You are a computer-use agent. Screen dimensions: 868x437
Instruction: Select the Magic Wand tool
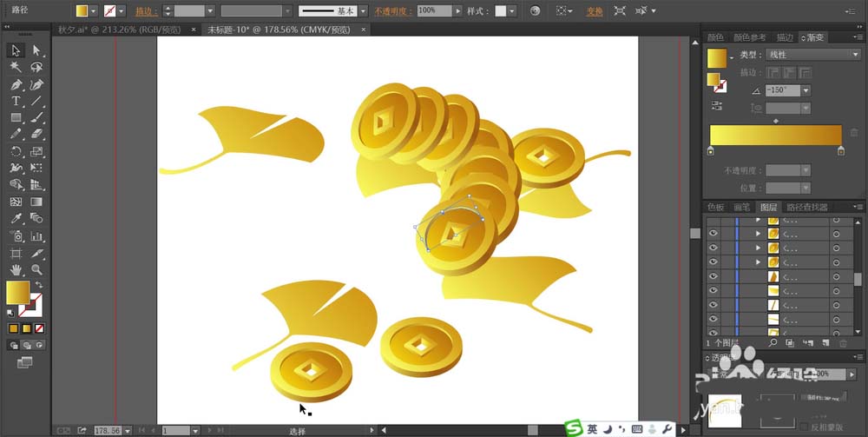click(x=16, y=68)
